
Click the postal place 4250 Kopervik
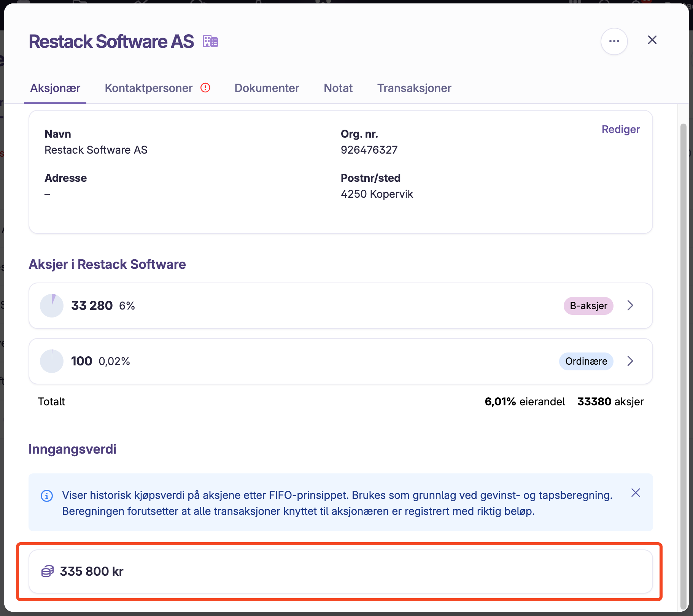pos(377,194)
